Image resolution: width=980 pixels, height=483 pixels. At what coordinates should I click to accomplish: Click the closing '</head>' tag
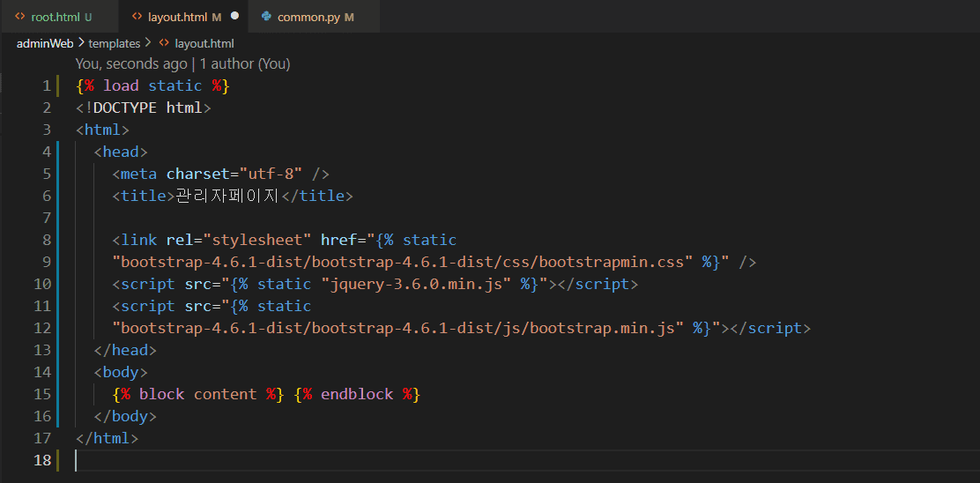[x=125, y=350]
